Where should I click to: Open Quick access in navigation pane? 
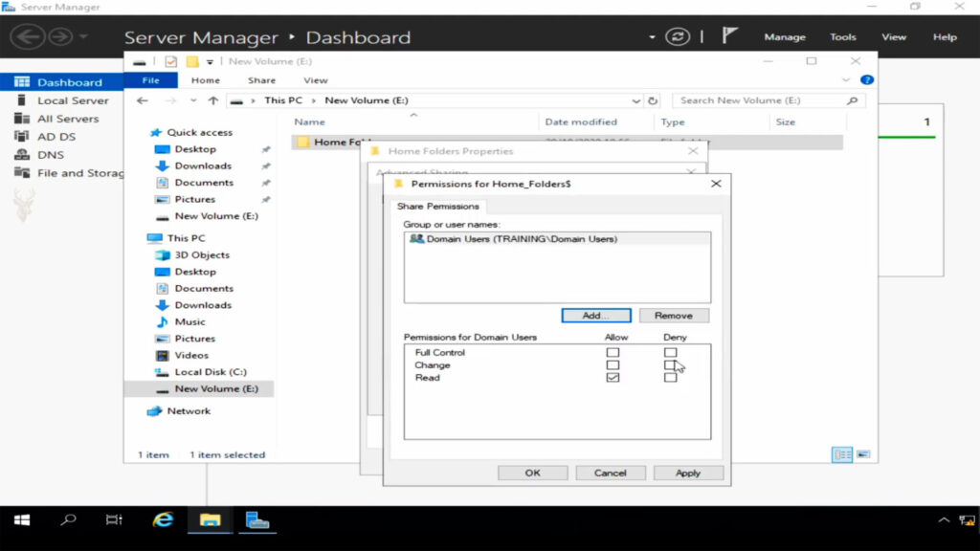199,132
